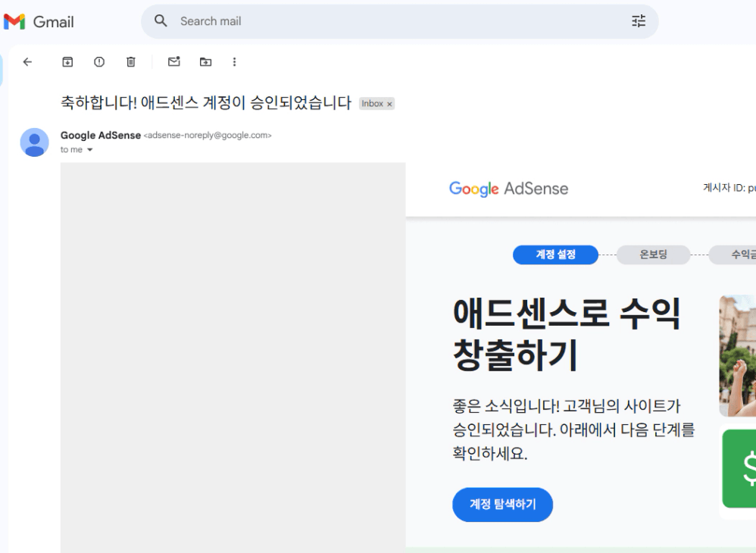Select the 계정 설정 step tab
The width and height of the screenshot is (756, 553).
click(555, 255)
